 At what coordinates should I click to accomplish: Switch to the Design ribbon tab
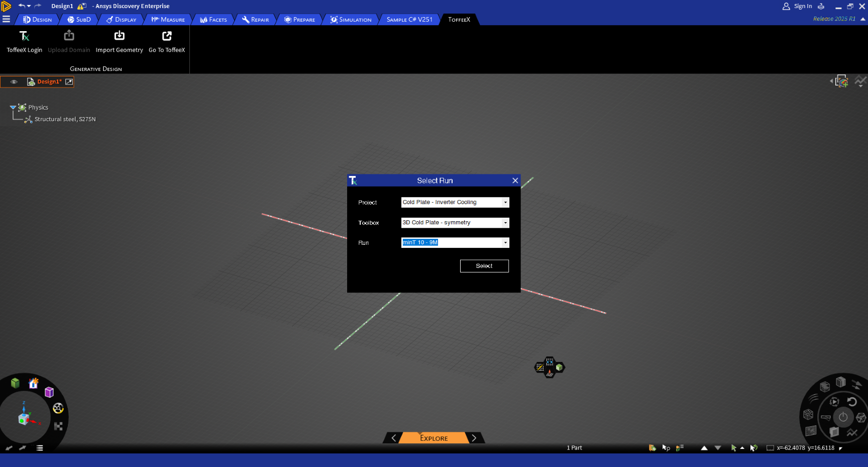click(x=38, y=19)
